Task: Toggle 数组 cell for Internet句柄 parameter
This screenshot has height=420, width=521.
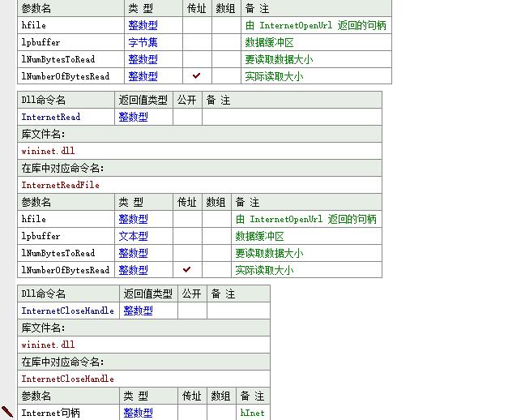Action: 221,413
